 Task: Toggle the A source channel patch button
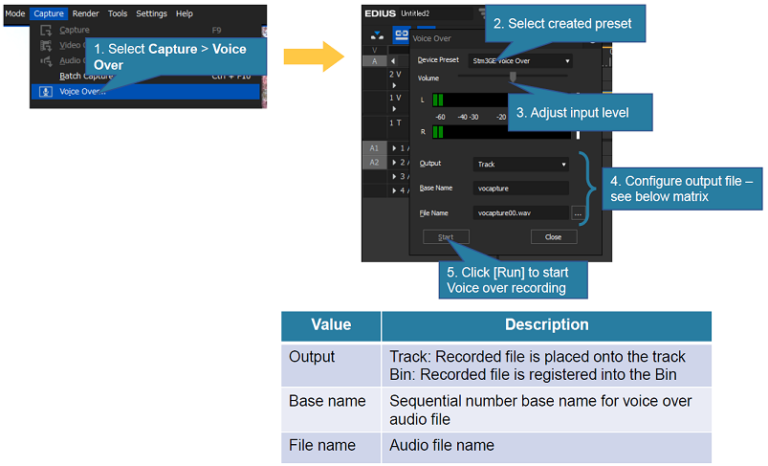tap(375, 61)
